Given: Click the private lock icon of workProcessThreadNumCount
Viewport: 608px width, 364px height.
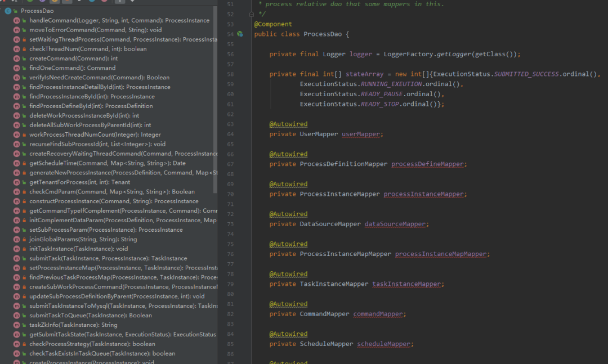Looking at the screenshot, I should (24, 134).
